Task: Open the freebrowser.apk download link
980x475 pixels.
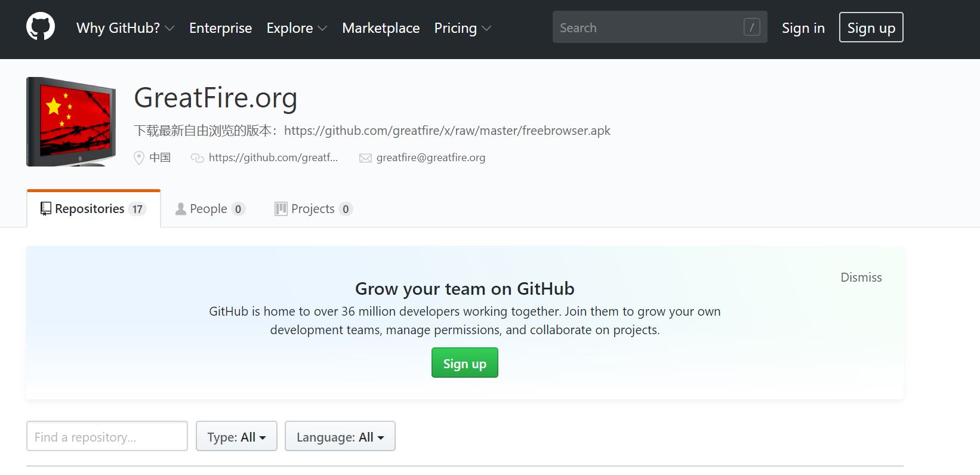Action: coord(447,131)
